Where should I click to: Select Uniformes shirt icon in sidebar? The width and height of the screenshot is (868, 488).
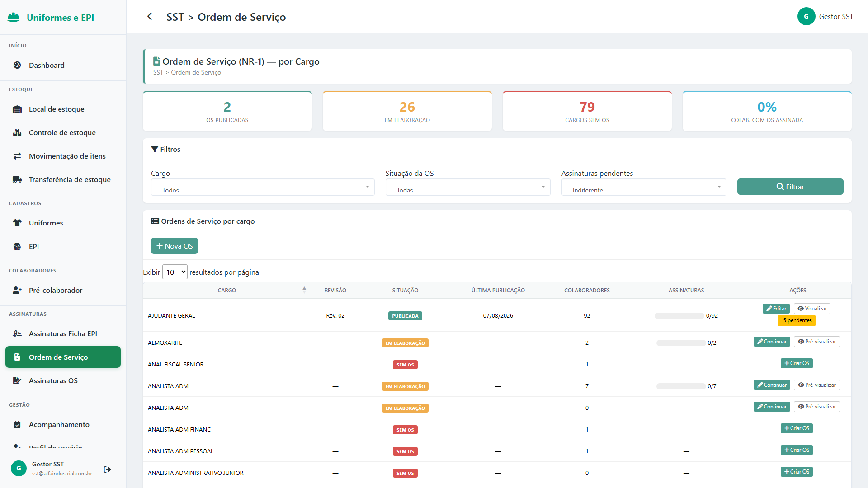tap(17, 223)
